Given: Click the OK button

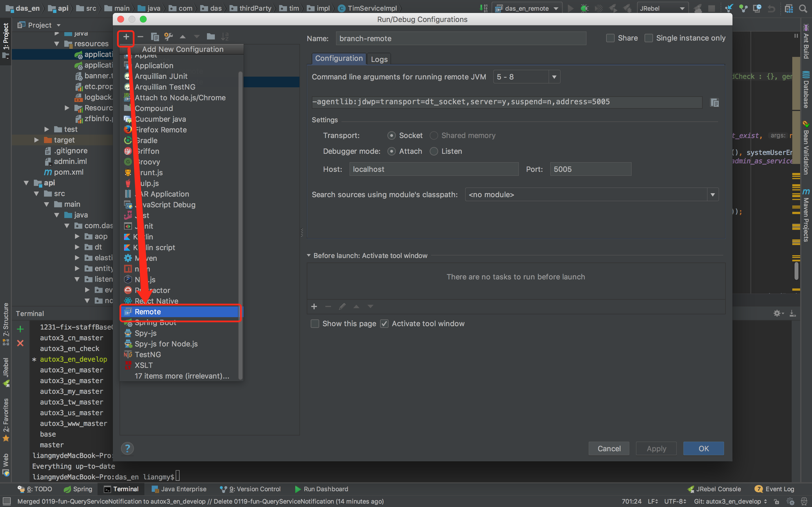Looking at the screenshot, I should click(703, 448).
